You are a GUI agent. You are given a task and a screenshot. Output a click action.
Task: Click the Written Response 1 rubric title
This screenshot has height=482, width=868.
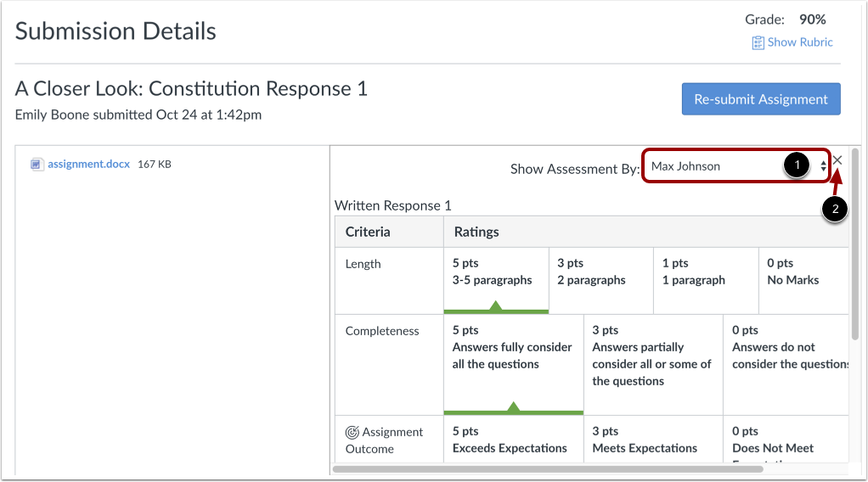(393, 206)
